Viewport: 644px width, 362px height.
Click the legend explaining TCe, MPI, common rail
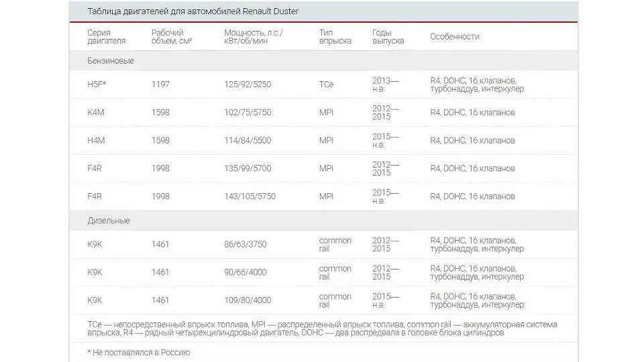pyautogui.click(x=322, y=328)
